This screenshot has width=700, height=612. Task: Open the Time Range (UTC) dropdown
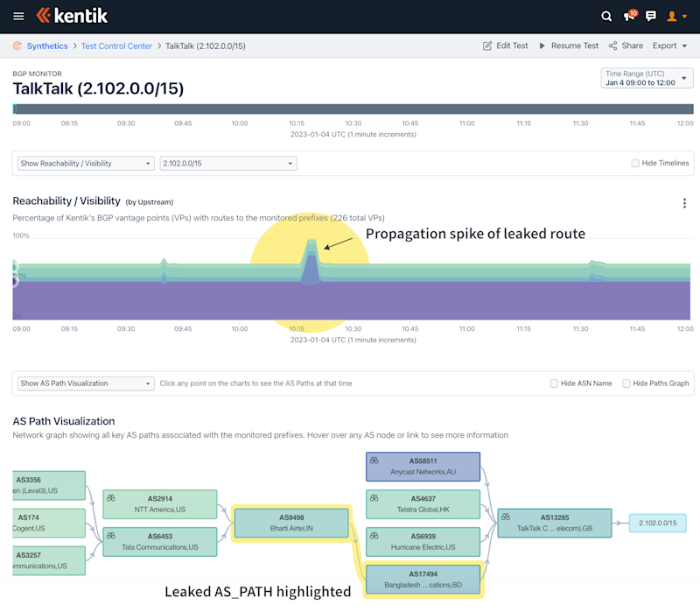coord(647,78)
